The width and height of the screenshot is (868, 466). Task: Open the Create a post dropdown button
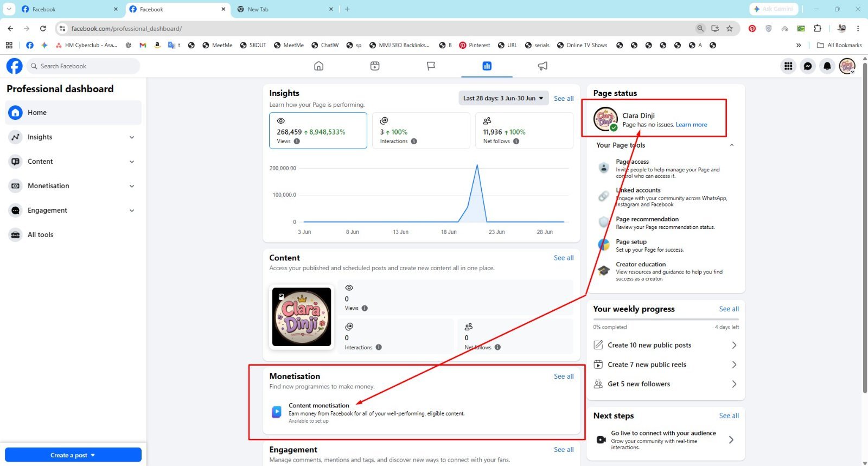pos(73,455)
